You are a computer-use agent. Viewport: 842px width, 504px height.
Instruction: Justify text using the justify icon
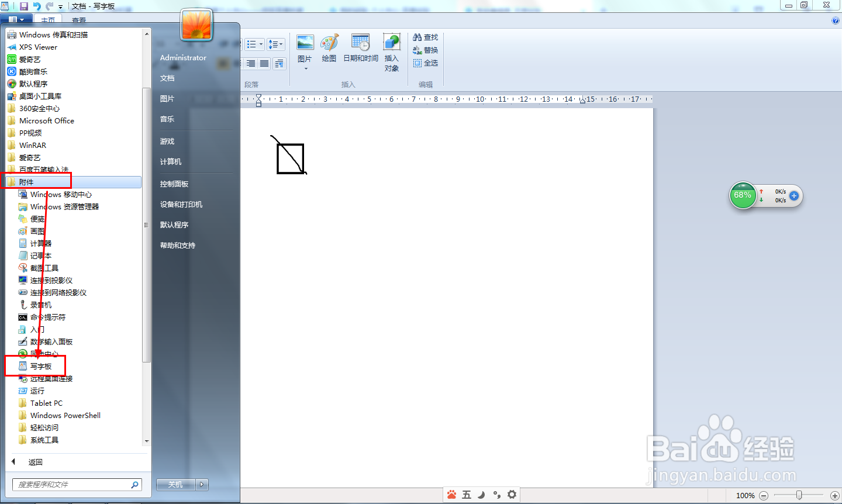(x=264, y=63)
